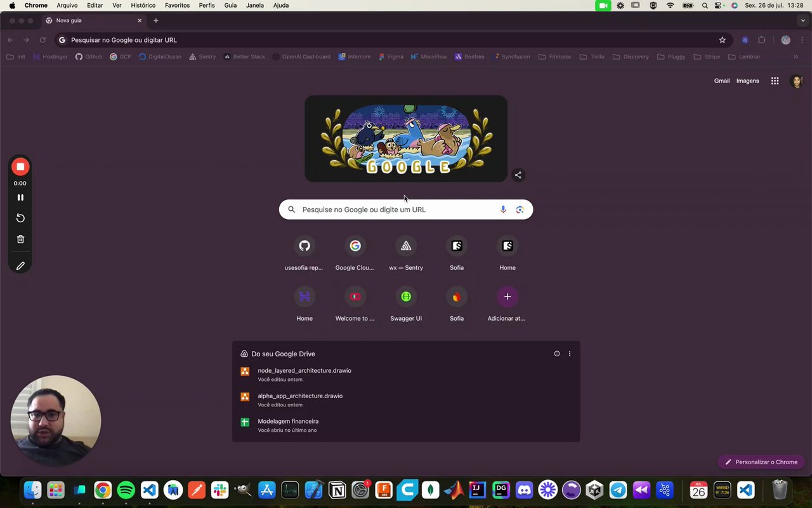Open the Arquivo menu

click(x=67, y=5)
